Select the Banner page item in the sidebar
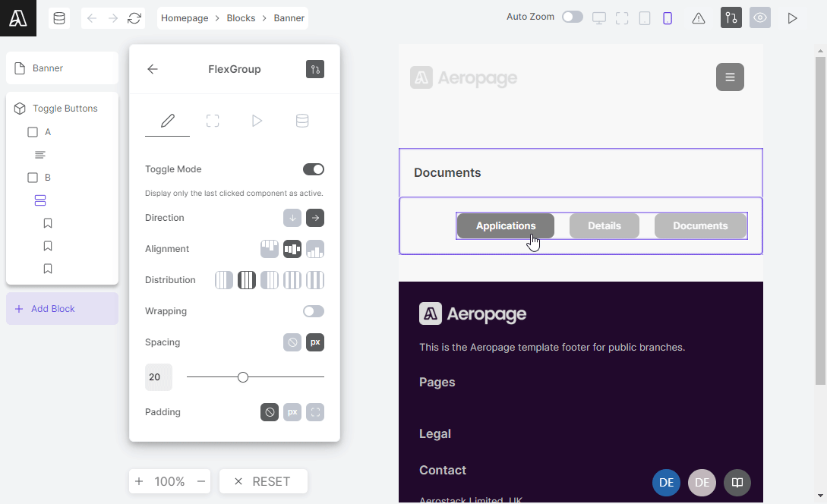 [62, 68]
